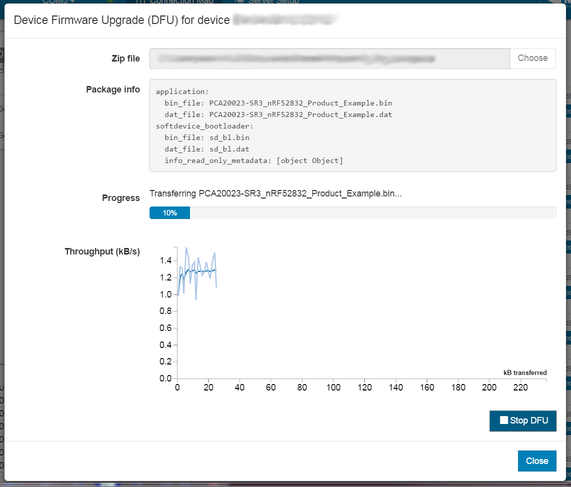Click the 100 tick on the chart x-axis
This screenshot has width=571, height=487.
pyautogui.click(x=333, y=388)
